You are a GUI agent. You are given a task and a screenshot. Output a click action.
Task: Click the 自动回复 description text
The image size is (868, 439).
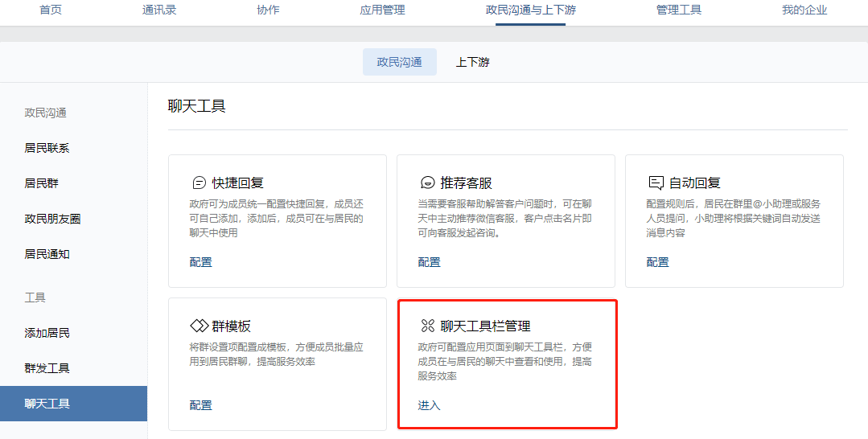pos(734,219)
